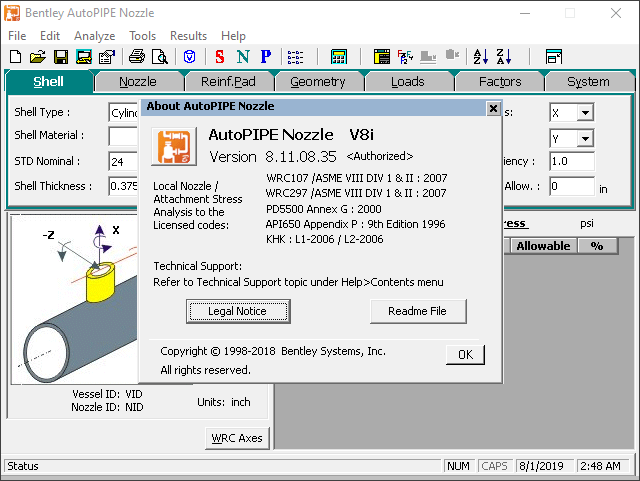Click the Shell Material input field

(124, 136)
